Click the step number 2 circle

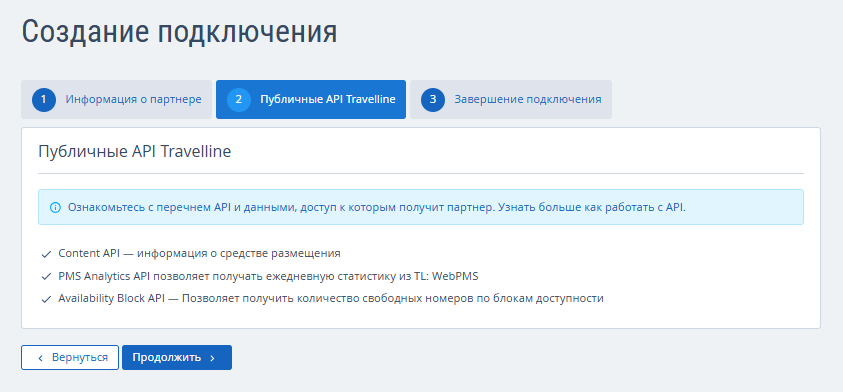click(x=239, y=99)
